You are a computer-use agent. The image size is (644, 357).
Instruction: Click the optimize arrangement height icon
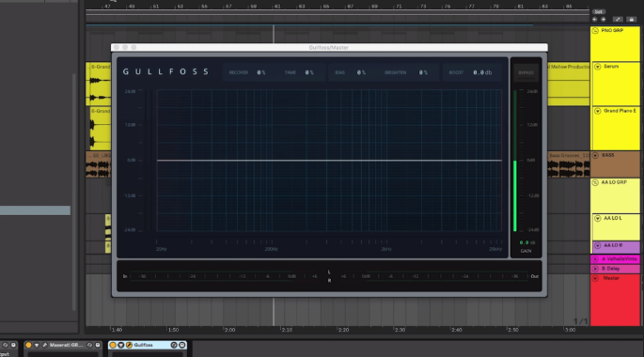[618, 20]
